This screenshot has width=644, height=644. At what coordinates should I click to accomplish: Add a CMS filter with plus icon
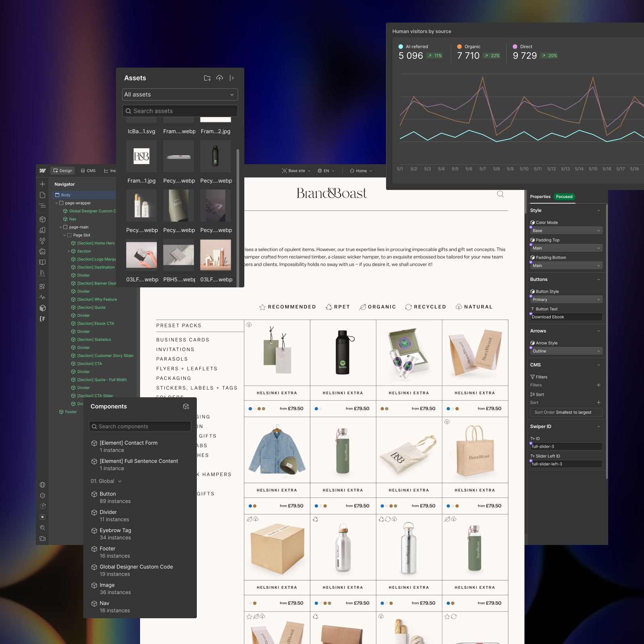599,385
